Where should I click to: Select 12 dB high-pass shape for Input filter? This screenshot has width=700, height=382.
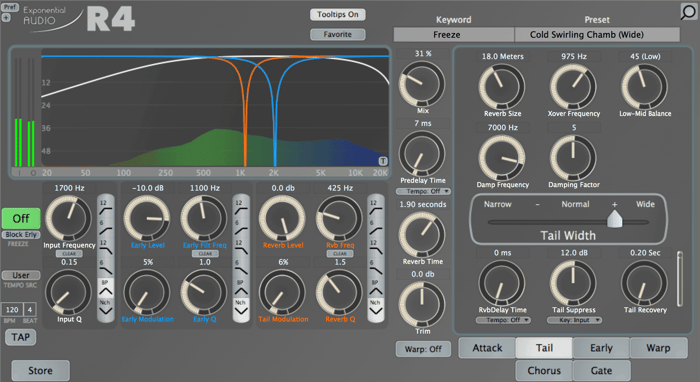coord(106,207)
